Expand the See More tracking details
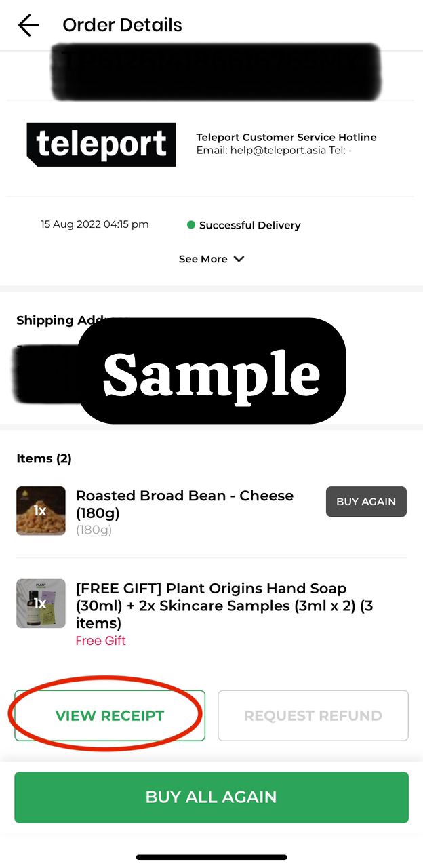 211,259
